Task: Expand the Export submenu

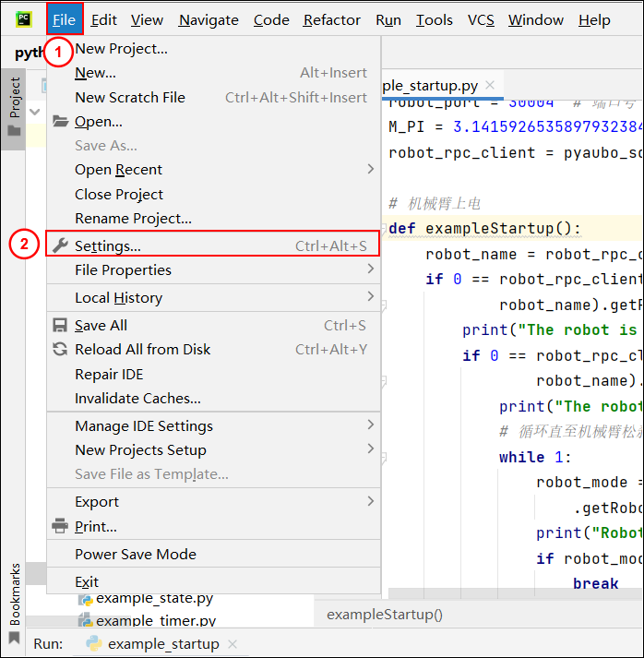Action: [213, 501]
